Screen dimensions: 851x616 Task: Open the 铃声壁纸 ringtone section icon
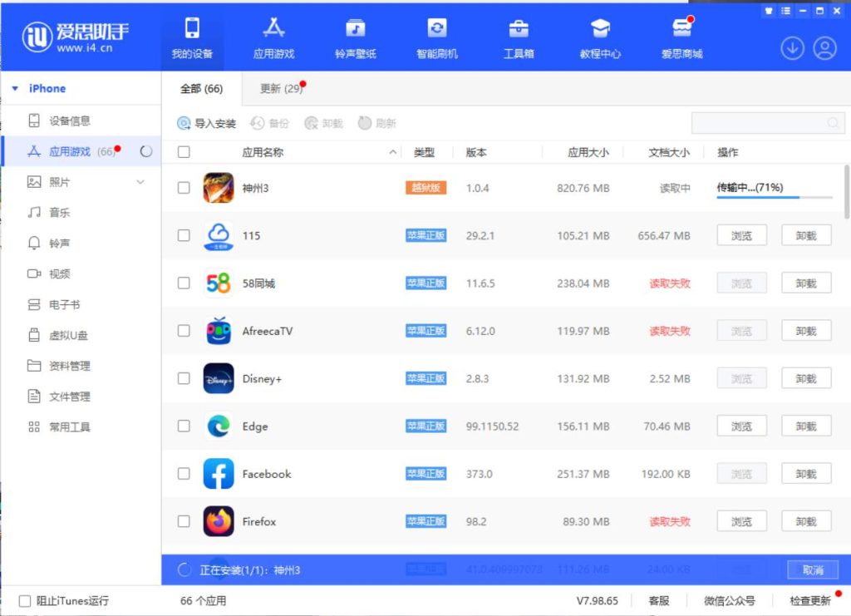click(356, 29)
